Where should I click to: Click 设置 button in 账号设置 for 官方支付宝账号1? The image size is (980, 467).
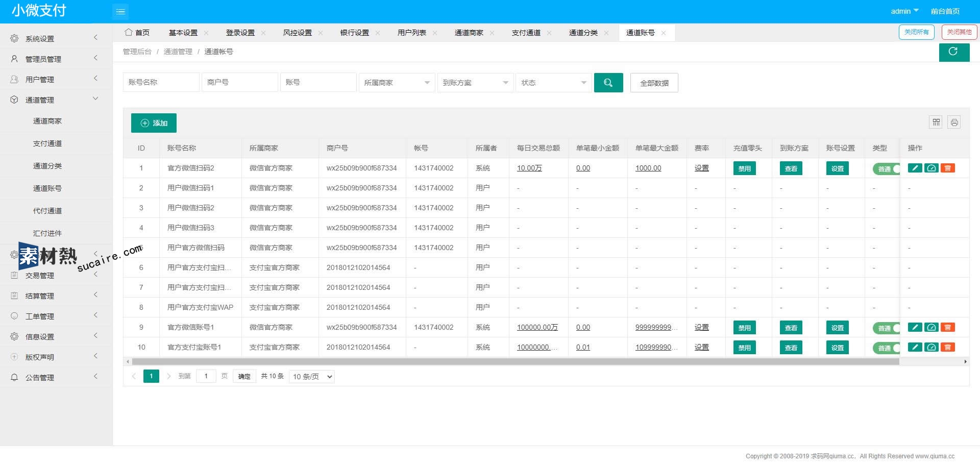(838, 348)
